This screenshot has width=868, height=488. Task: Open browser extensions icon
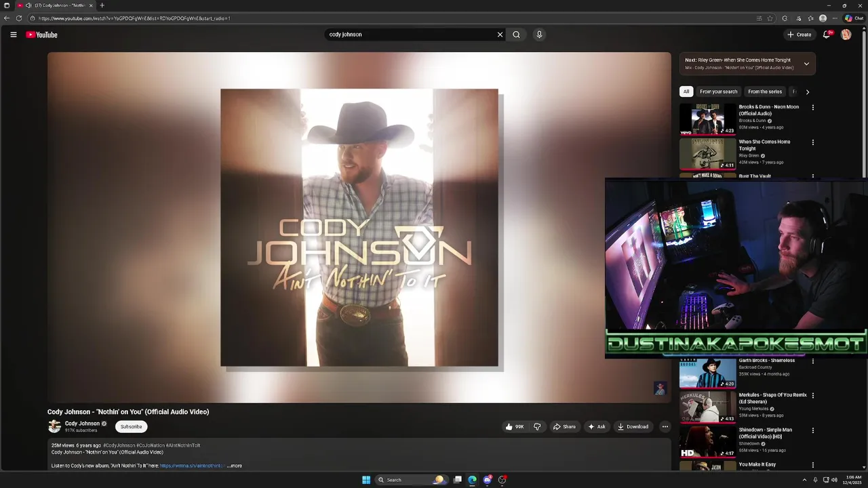click(785, 18)
